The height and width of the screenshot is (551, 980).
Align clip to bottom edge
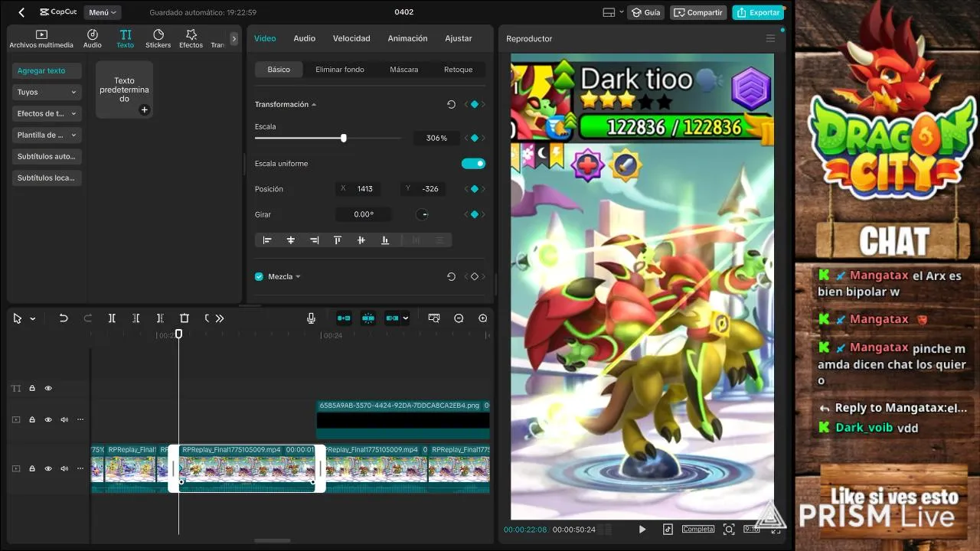(385, 240)
